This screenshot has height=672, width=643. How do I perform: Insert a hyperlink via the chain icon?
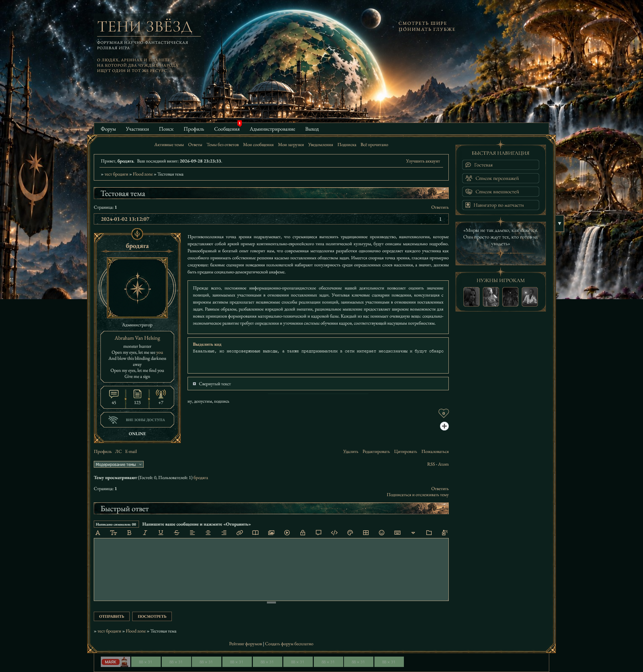(x=239, y=532)
